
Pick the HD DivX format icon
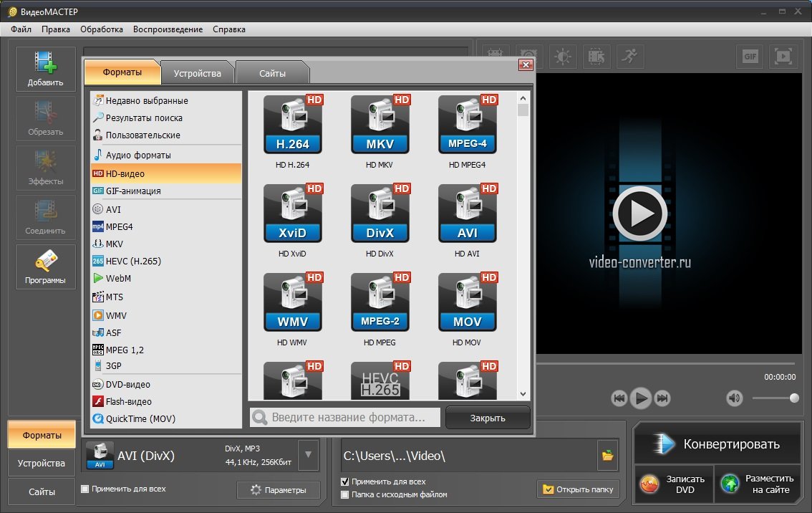point(380,214)
